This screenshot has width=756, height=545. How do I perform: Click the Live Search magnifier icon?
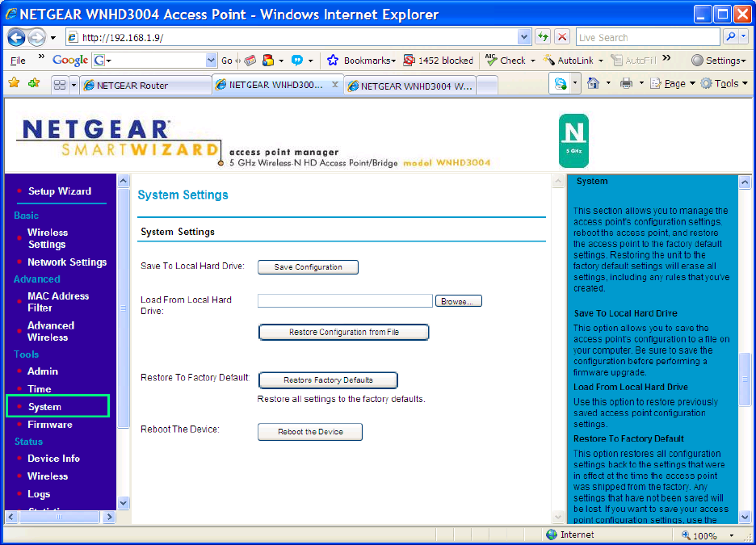coord(731,36)
